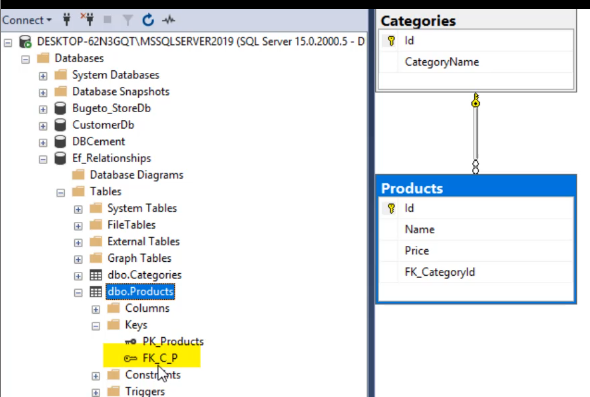This screenshot has width=590, height=397.
Task: Click the Categories Id primary key icon
Action: [x=391, y=41]
